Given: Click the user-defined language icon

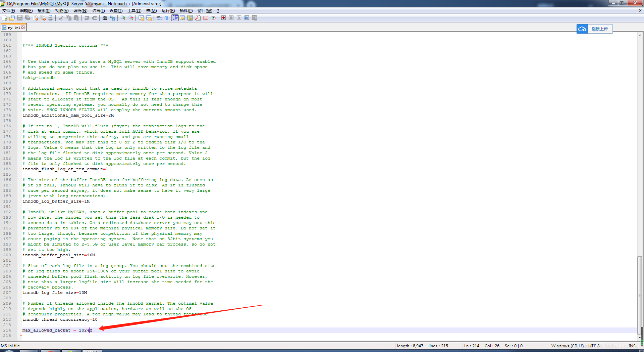Looking at the screenshot, I should [182, 18].
